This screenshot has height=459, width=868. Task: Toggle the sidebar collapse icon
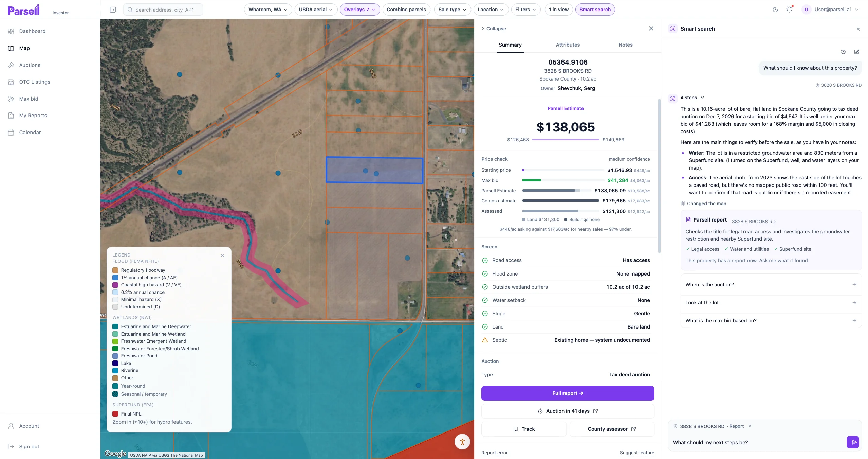click(113, 10)
